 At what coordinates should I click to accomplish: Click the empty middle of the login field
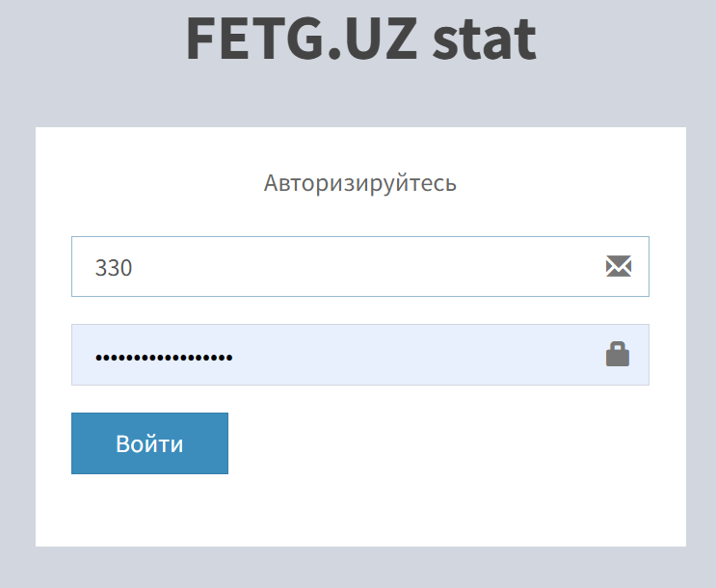tap(366, 267)
